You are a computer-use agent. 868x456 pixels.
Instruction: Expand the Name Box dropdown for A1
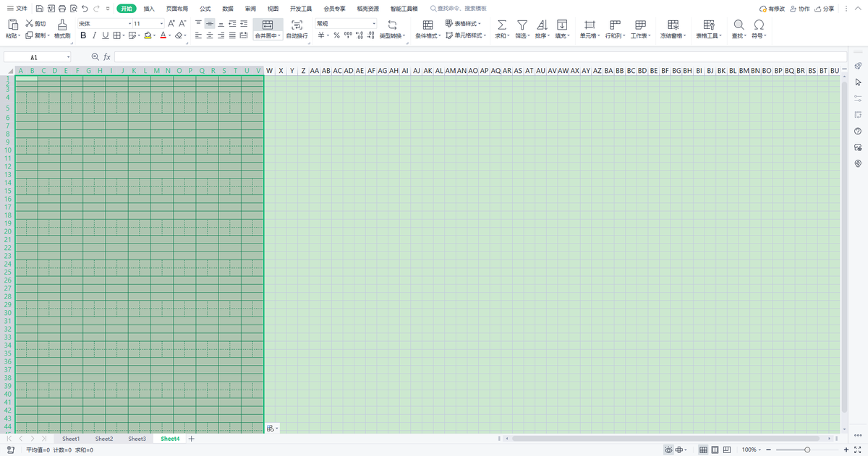[69, 56]
